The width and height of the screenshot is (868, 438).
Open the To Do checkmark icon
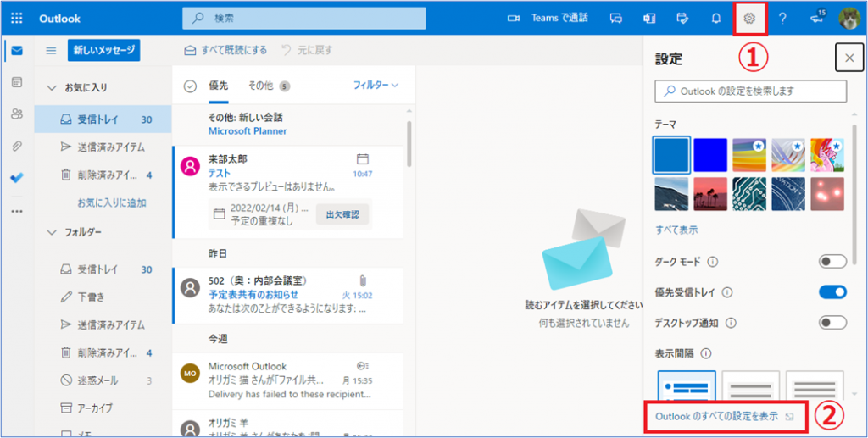tap(17, 178)
